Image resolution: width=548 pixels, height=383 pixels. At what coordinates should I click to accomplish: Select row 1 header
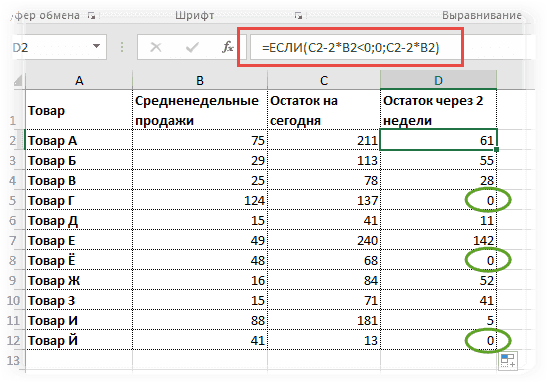click(x=14, y=110)
